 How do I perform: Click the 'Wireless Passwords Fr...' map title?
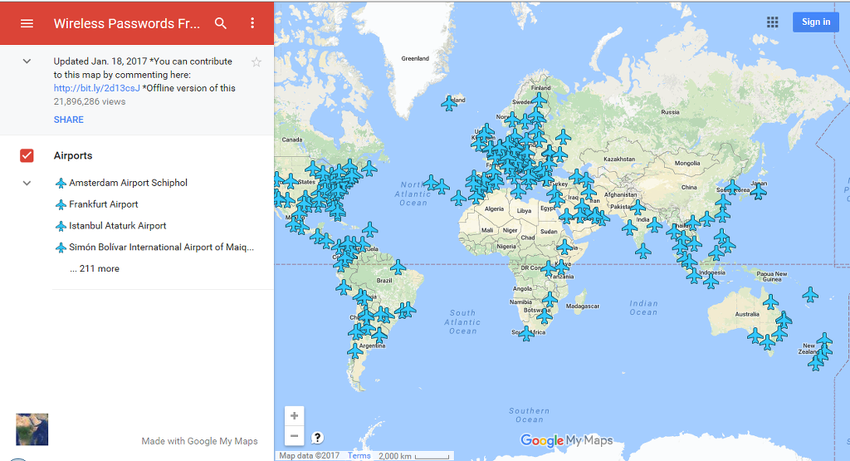pyautogui.click(x=126, y=23)
